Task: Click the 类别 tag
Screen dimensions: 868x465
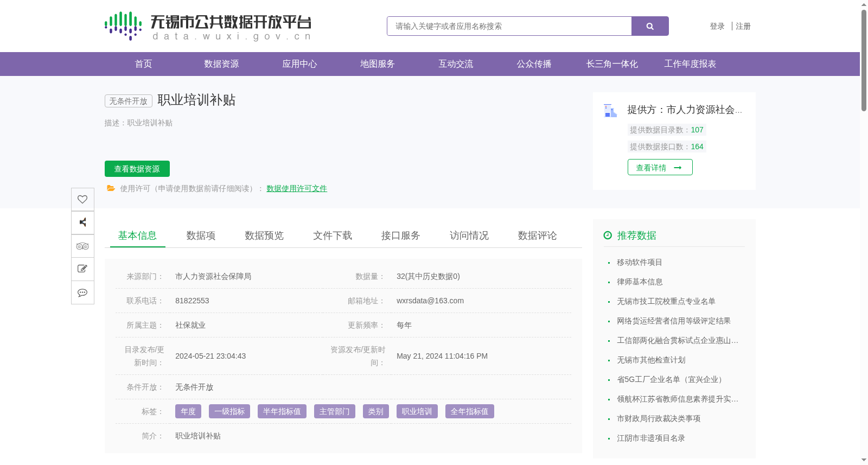Action: pyautogui.click(x=376, y=411)
